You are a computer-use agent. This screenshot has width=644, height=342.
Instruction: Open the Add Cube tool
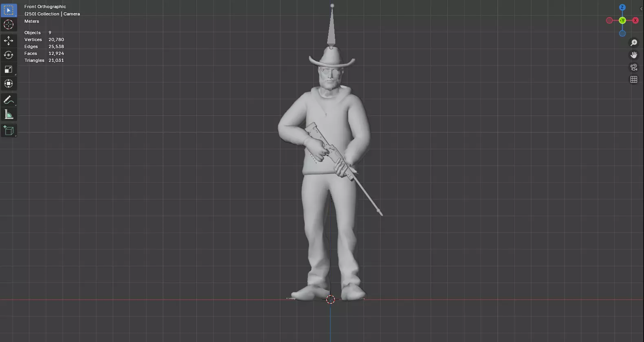[x=9, y=131]
